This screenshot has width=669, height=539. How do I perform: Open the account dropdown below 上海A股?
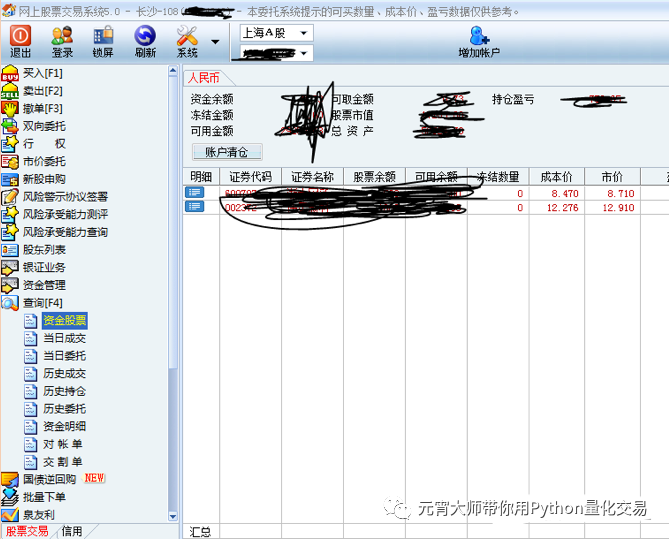click(276, 53)
